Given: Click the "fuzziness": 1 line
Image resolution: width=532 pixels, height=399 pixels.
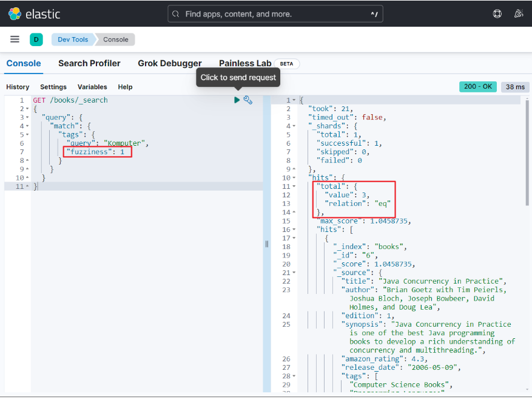Looking at the screenshot, I should tap(95, 152).
